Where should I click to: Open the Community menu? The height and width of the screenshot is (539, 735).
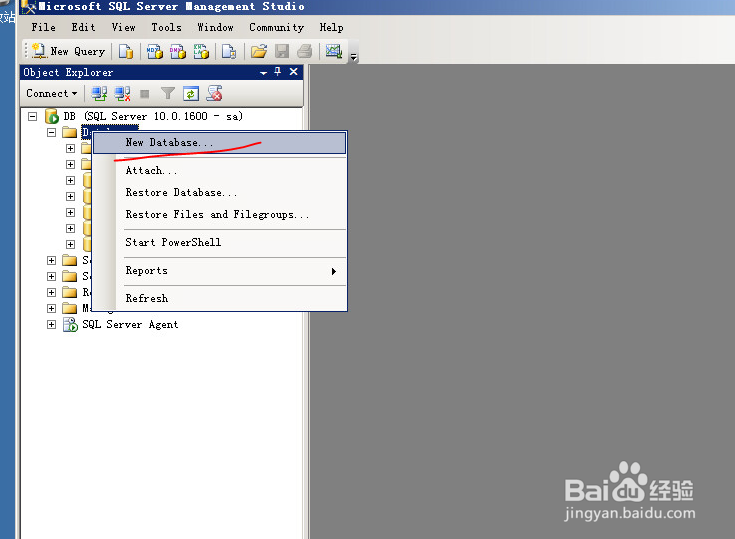click(277, 27)
